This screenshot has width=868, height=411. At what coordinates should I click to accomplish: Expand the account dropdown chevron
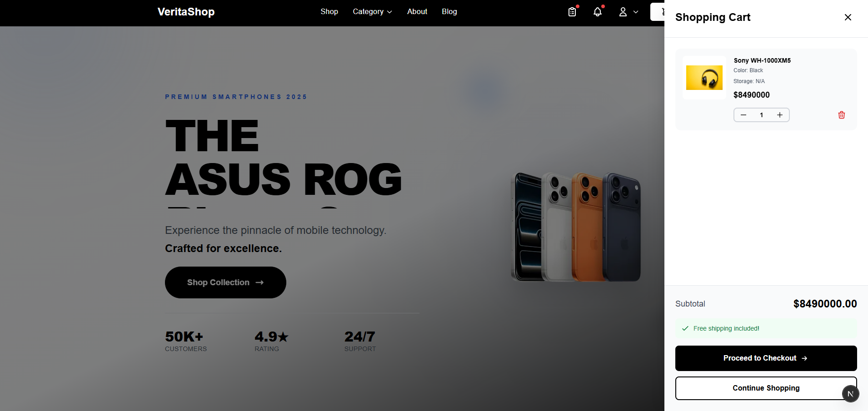tap(636, 12)
